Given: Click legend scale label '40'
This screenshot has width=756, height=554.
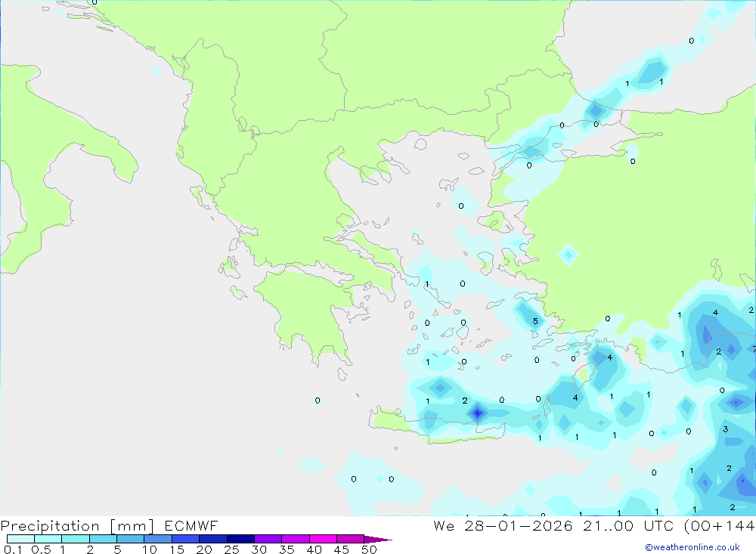Looking at the screenshot, I should coord(314,549).
